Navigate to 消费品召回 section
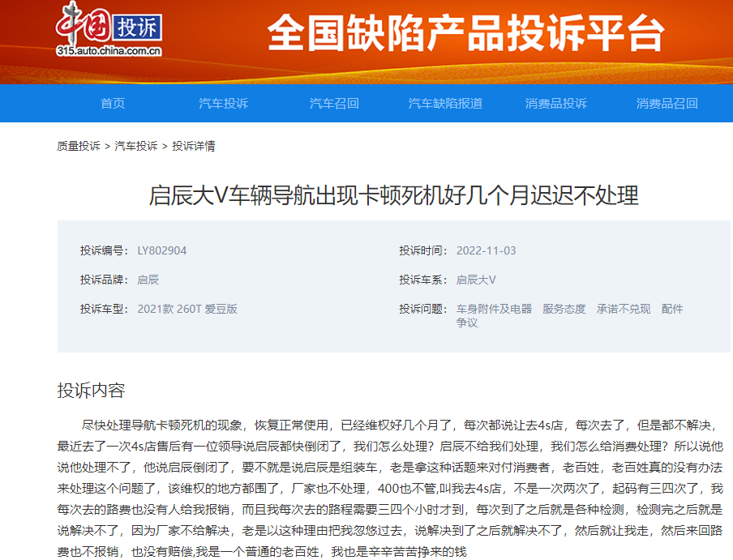This screenshot has height=560, width=733. [x=667, y=103]
